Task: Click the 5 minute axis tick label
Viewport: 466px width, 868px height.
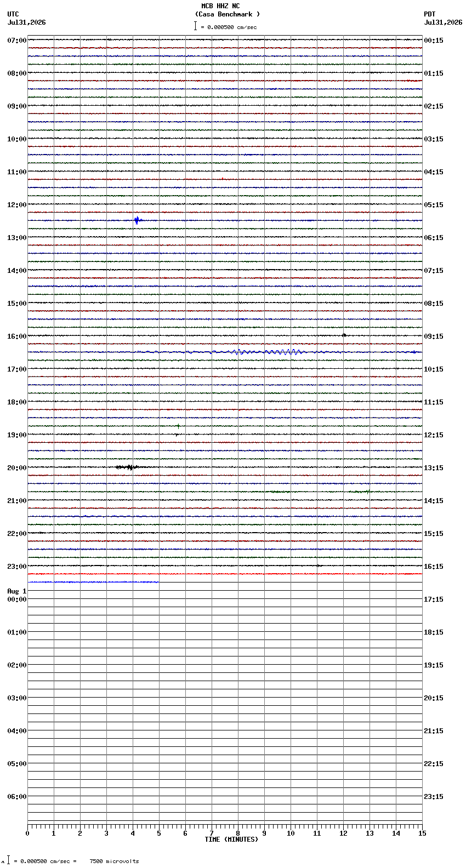Action: click(x=159, y=833)
